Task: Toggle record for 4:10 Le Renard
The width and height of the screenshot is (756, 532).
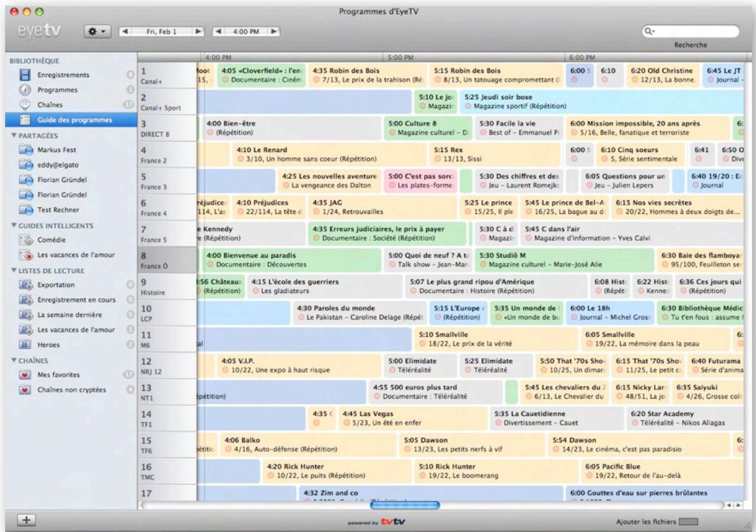Action: click(240, 159)
